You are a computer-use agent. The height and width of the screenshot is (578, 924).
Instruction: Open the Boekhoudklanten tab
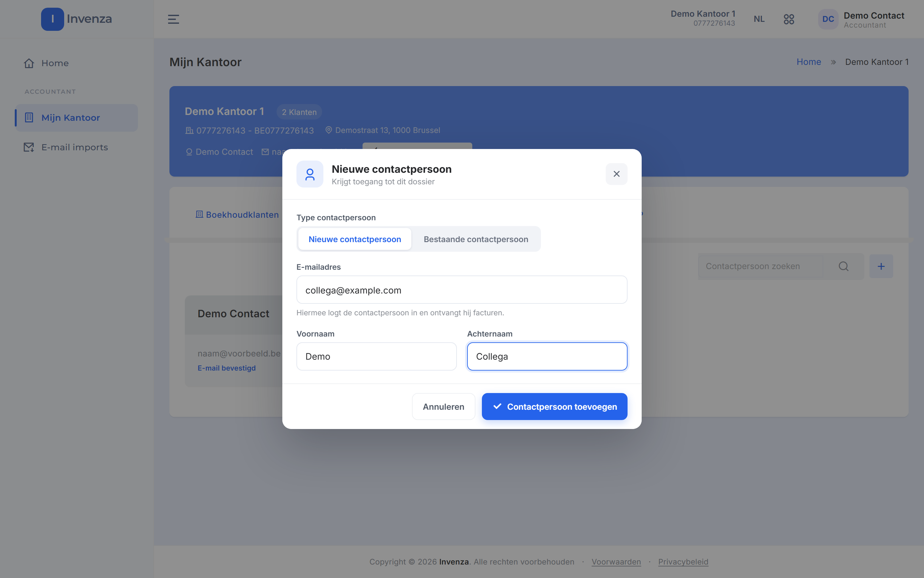click(237, 215)
